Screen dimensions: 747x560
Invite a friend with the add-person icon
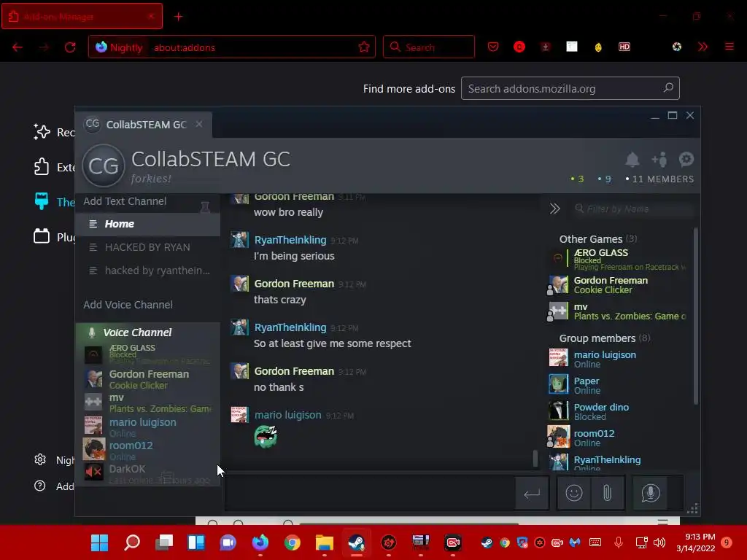pyautogui.click(x=659, y=160)
